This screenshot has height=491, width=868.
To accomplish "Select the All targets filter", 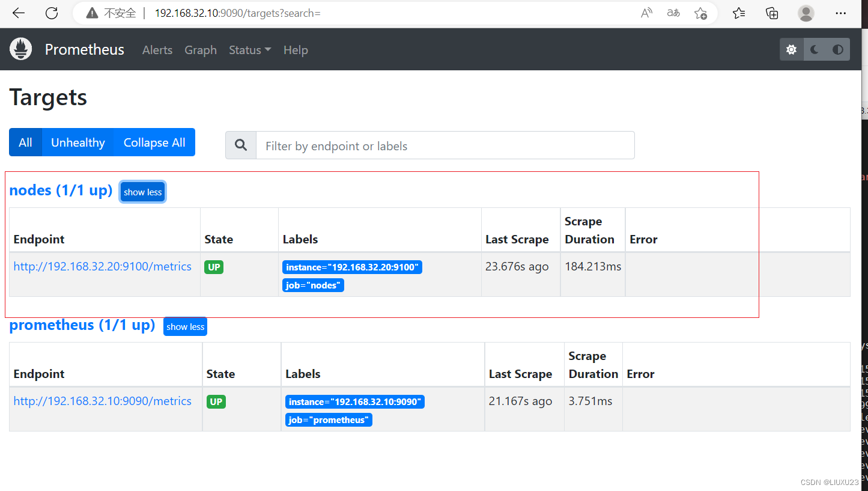I will coord(25,142).
